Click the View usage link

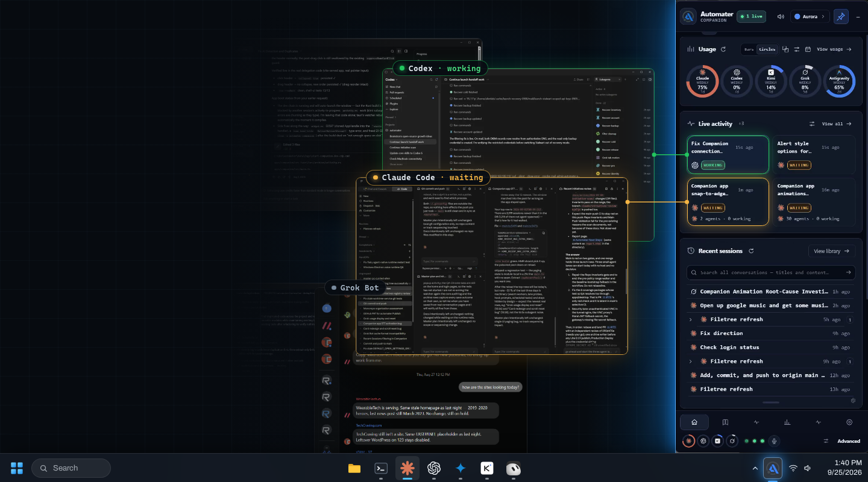pos(834,49)
